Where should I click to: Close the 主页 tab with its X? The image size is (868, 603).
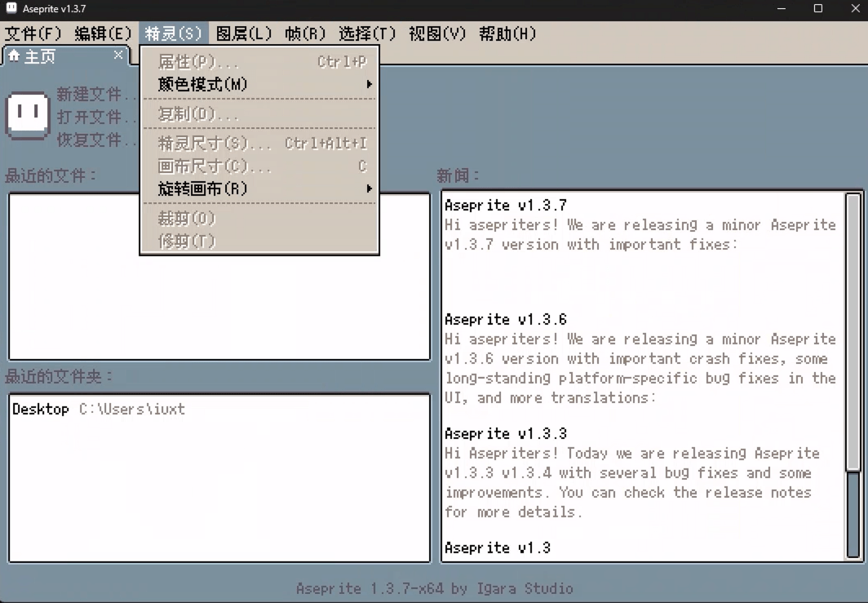click(x=118, y=55)
